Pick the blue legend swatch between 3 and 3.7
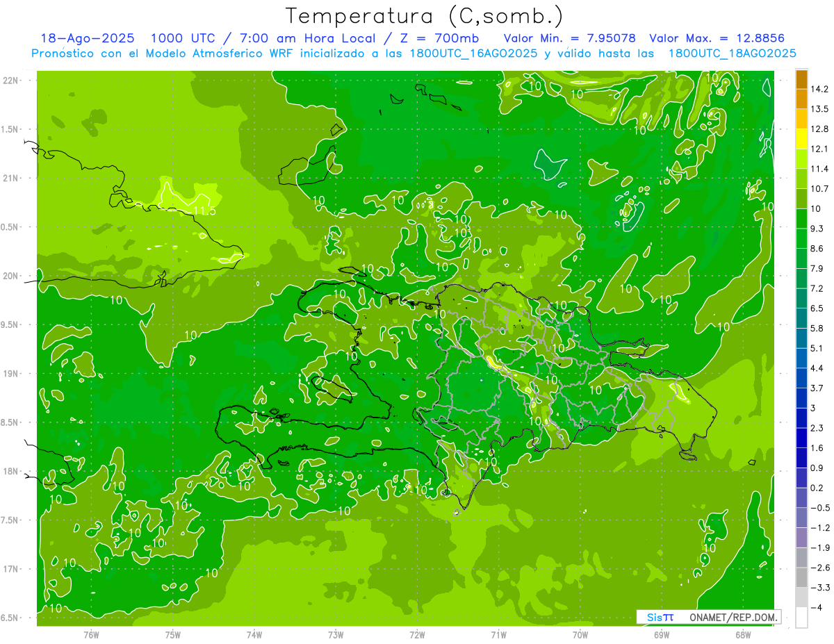This screenshot has width=834, height=644. (x=801, y=398)
